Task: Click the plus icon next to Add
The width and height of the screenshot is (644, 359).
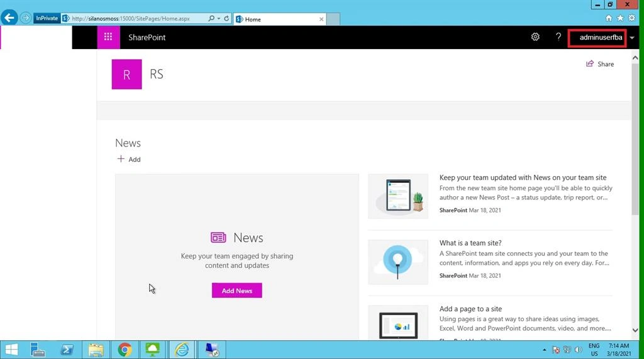Action: point(121,159)
